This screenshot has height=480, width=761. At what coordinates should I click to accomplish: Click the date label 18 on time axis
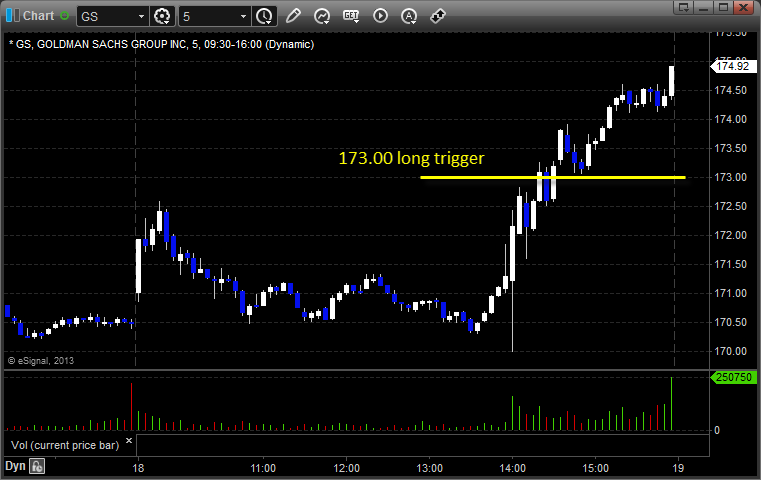[138, 468]
